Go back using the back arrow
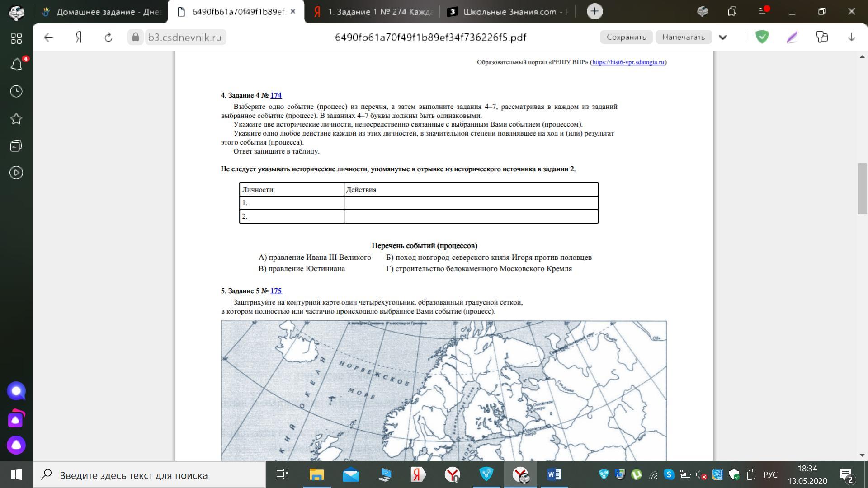Screen dimensions: 868x488 49,38
